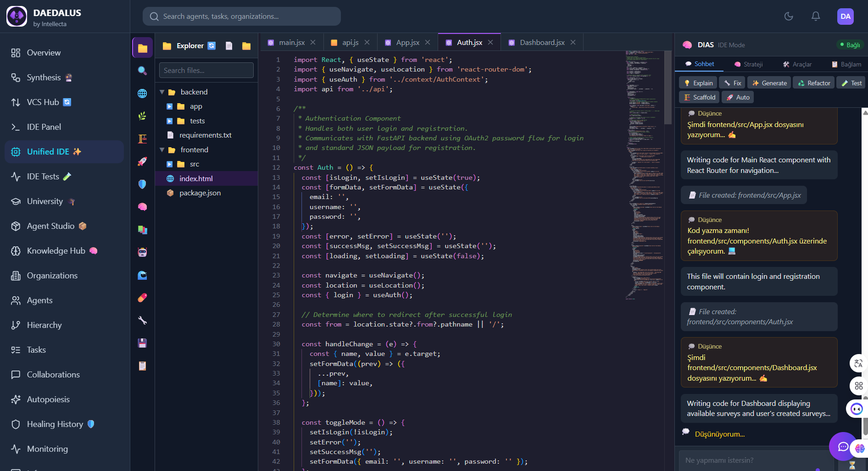Click the shield icon in activity bar
This screenshot has width=868, height=471.
click(142, 184)
